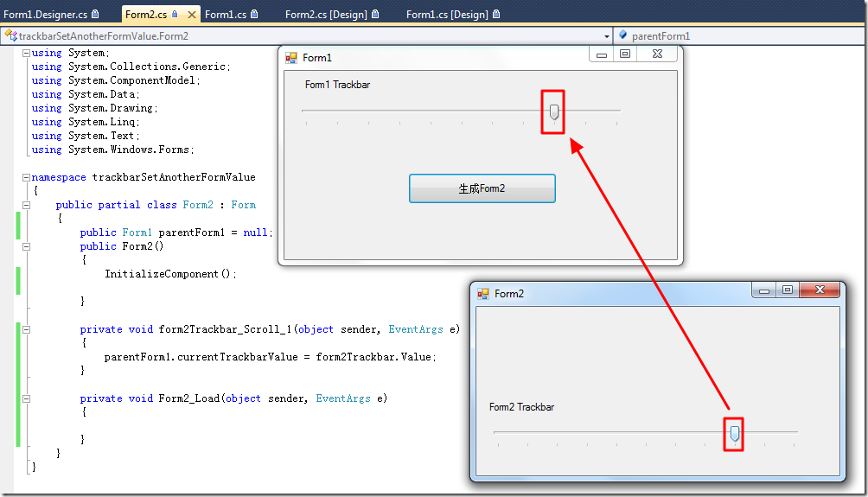The image size is (868, 497).
Task: Click 'form2Trackbar.Value' in code
Action: pos(373,357)
